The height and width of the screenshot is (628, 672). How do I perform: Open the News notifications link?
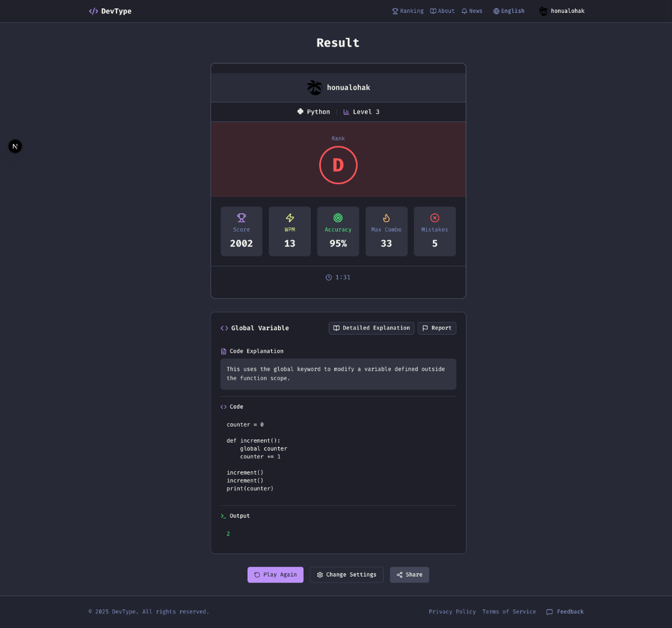click(472, 11)
